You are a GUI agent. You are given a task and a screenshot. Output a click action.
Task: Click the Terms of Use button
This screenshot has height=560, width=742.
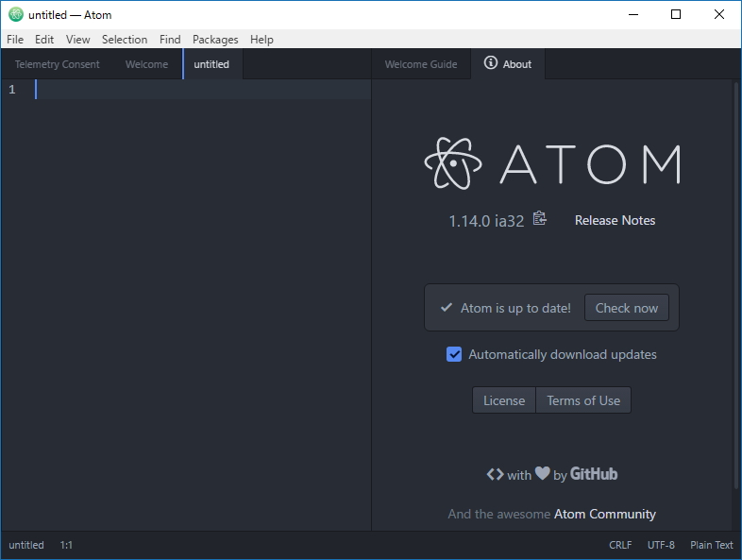tap(583, 400)
